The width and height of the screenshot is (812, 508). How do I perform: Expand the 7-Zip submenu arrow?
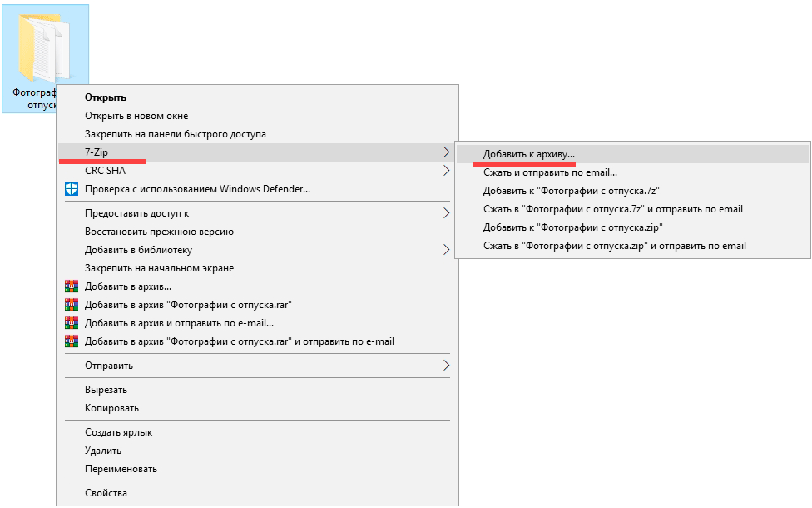446,152
